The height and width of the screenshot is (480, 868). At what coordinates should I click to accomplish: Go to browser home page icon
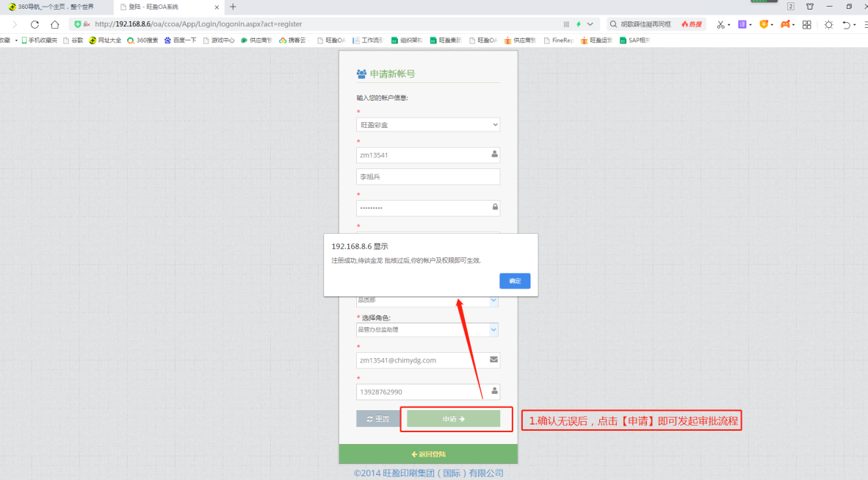55,24
